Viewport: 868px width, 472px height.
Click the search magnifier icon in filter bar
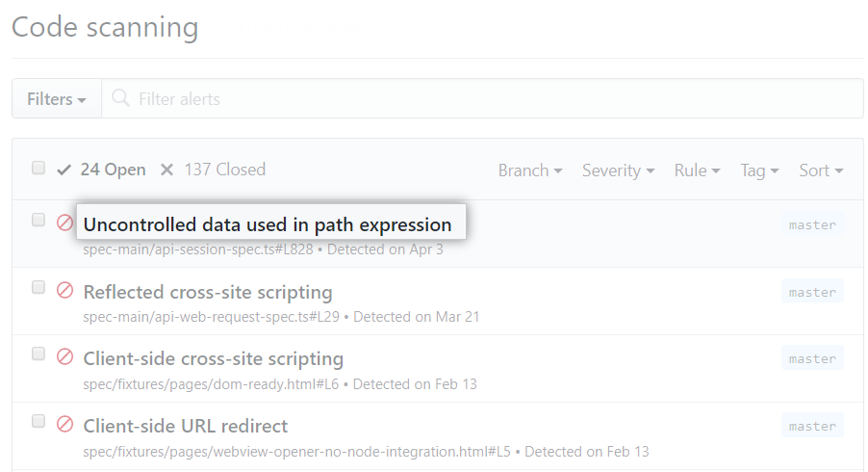pos(120,98)
